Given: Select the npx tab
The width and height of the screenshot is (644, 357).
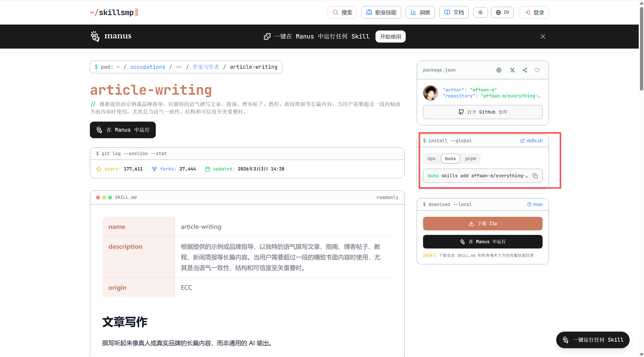Looking at the screenshot, I should (x=431, y=159).
